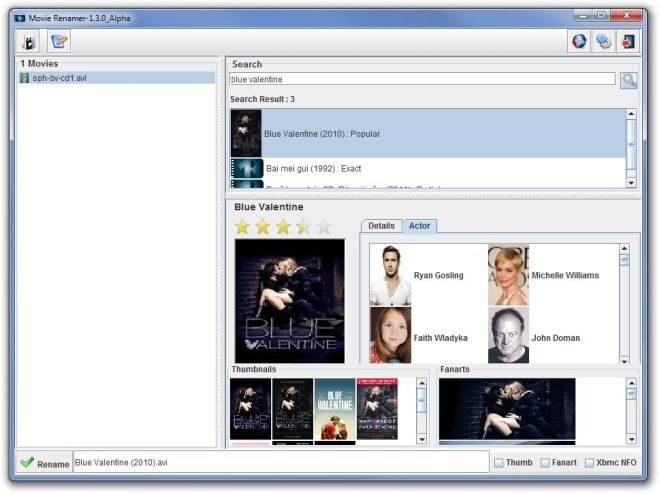
Task: Click the Blue Valentine (2010).avi filename field
Action: coord(281,463)
